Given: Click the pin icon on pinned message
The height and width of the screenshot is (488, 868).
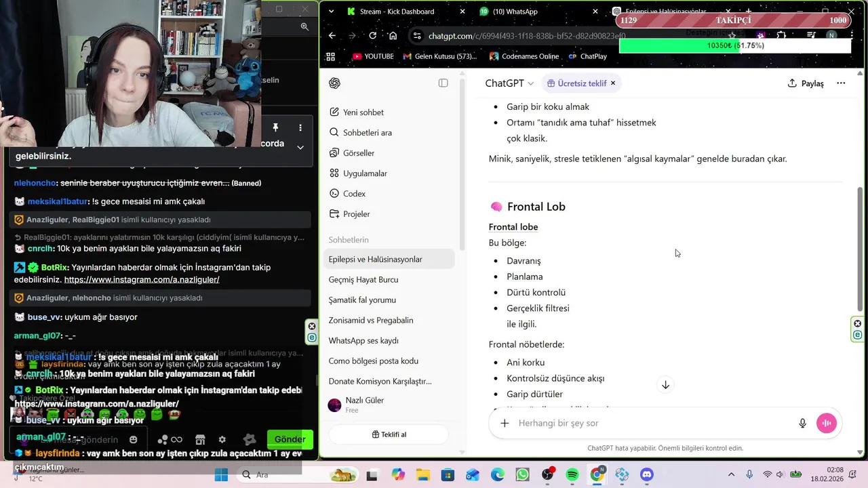Looking at the screenshot, I should (x=275, y=127).
